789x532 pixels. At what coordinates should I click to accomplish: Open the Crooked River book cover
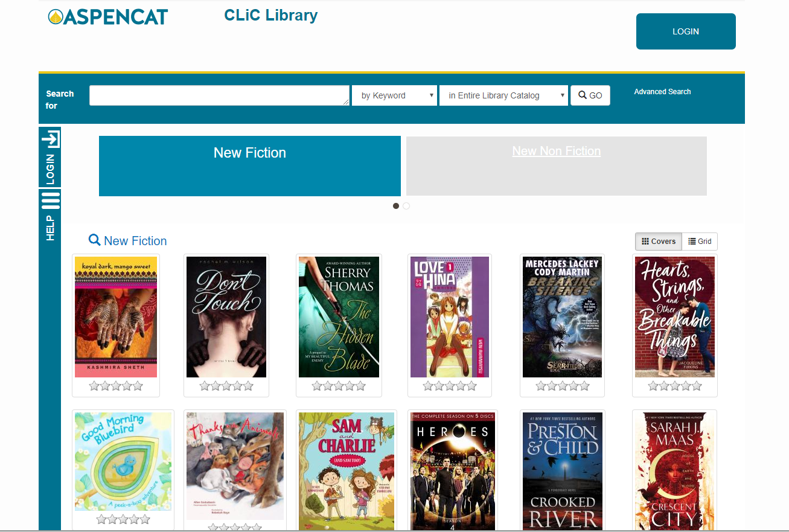563,471
